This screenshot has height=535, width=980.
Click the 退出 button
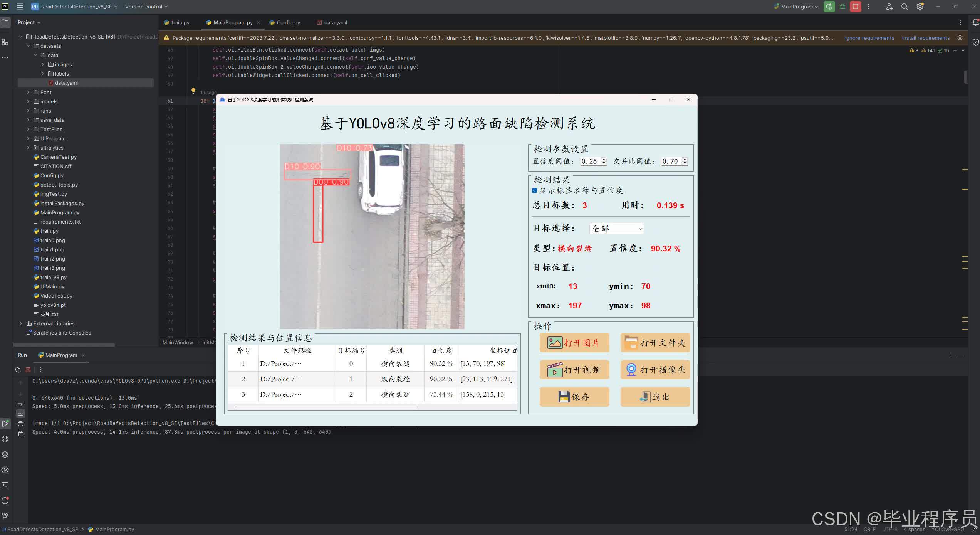[655, 397]
